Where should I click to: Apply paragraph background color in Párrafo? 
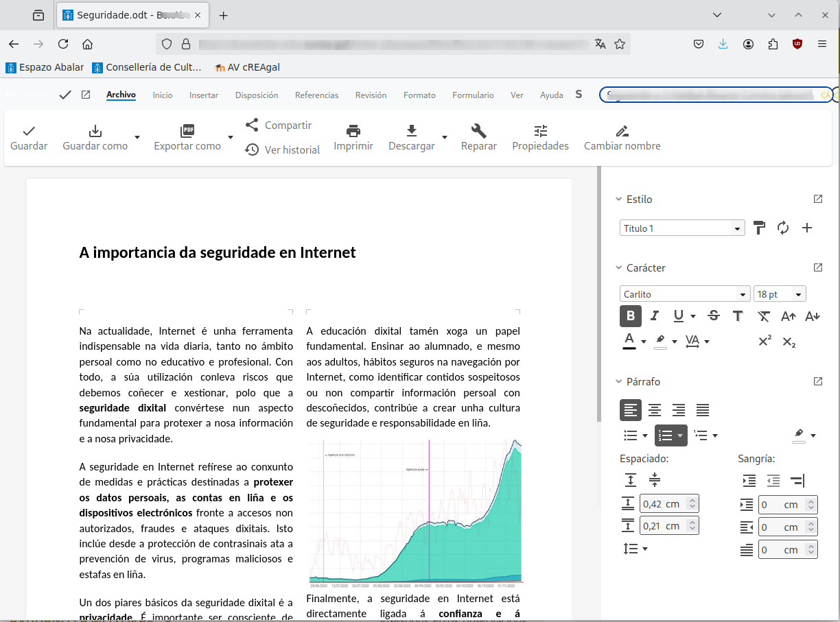pos(799,435)
